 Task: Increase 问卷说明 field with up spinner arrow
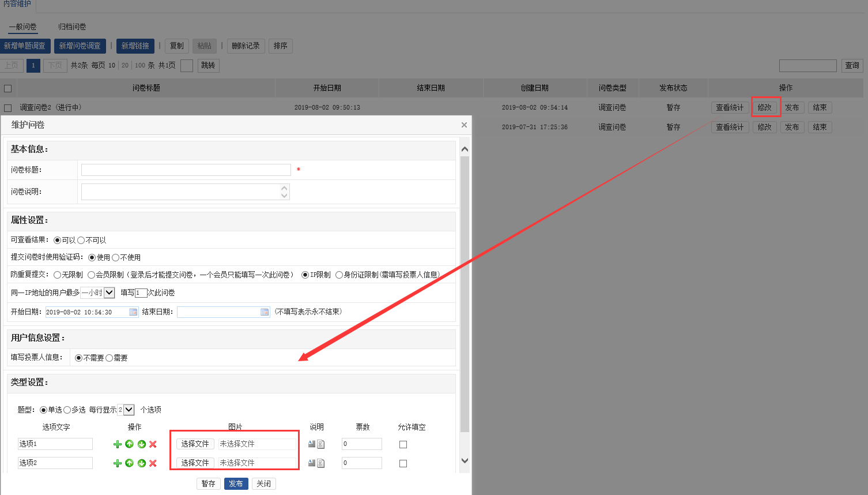tap(284, 188)
